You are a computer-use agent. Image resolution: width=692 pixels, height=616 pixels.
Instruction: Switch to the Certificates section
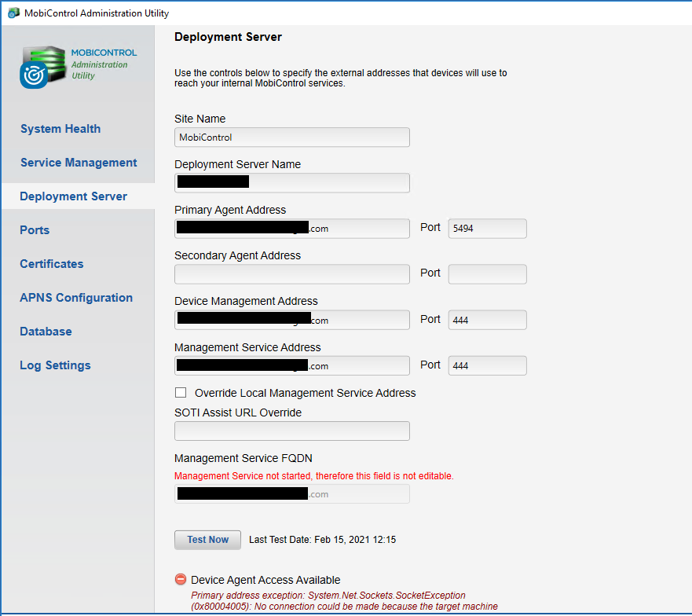[x=51, y=264]
